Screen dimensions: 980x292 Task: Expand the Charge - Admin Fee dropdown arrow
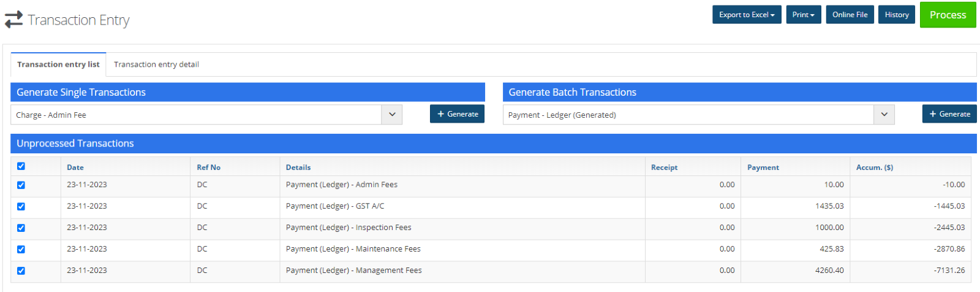point(392,115)
